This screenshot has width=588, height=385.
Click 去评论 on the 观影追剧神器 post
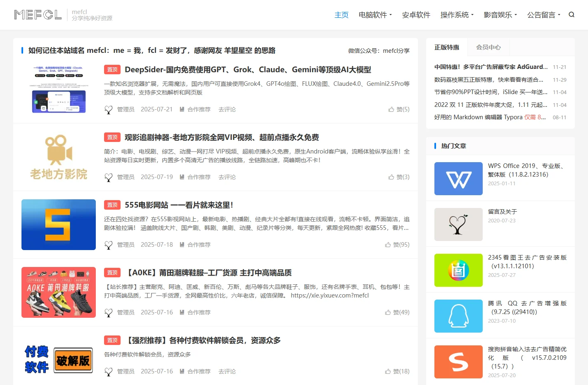coord(227,177)
